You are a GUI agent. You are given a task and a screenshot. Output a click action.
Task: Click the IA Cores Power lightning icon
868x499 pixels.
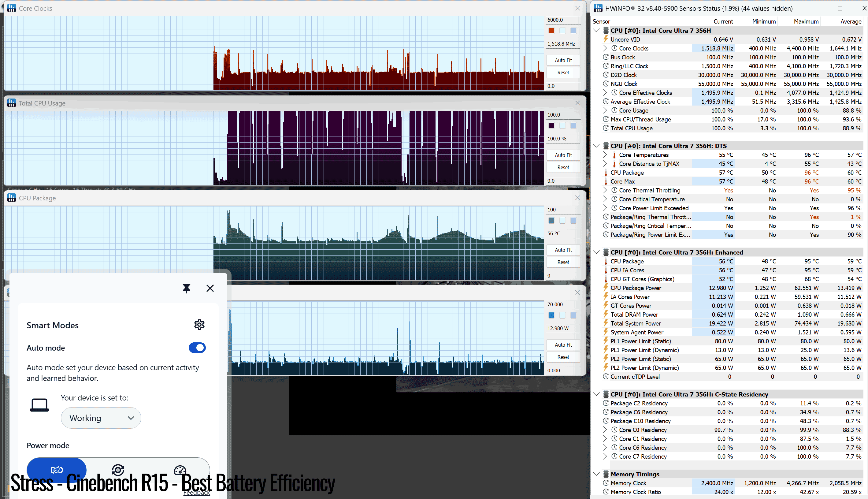(606, 297)
